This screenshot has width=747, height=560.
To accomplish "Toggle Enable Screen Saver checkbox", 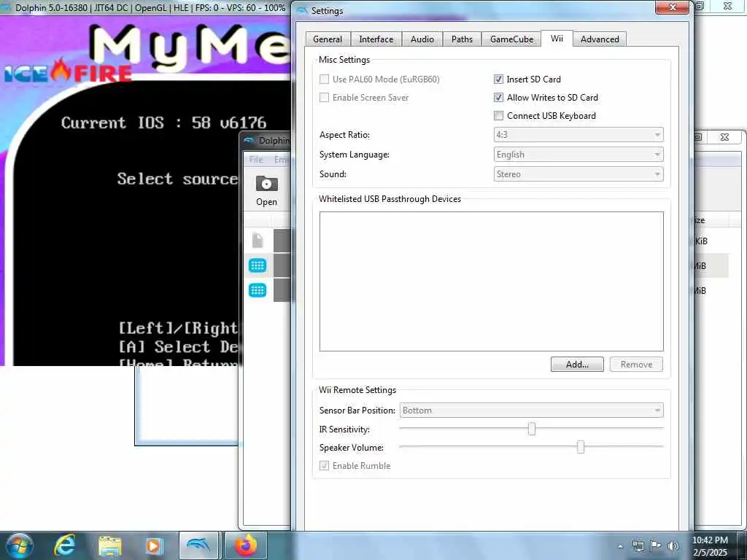I will (325, 98).
